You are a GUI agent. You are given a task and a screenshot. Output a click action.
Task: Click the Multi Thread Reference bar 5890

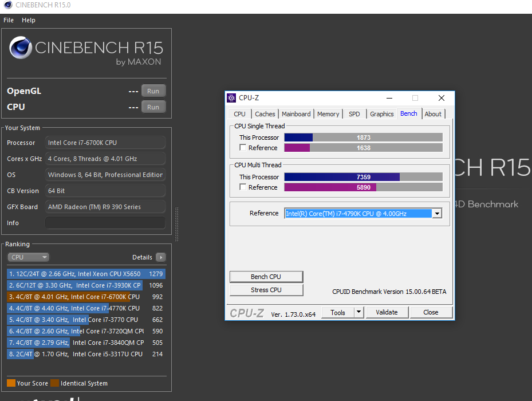(364, 187)
